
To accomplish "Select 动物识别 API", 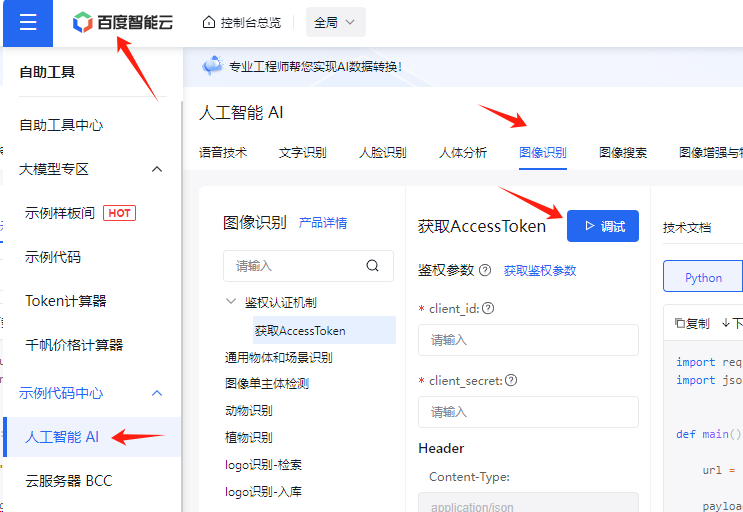I will click(x=249, y=411).
